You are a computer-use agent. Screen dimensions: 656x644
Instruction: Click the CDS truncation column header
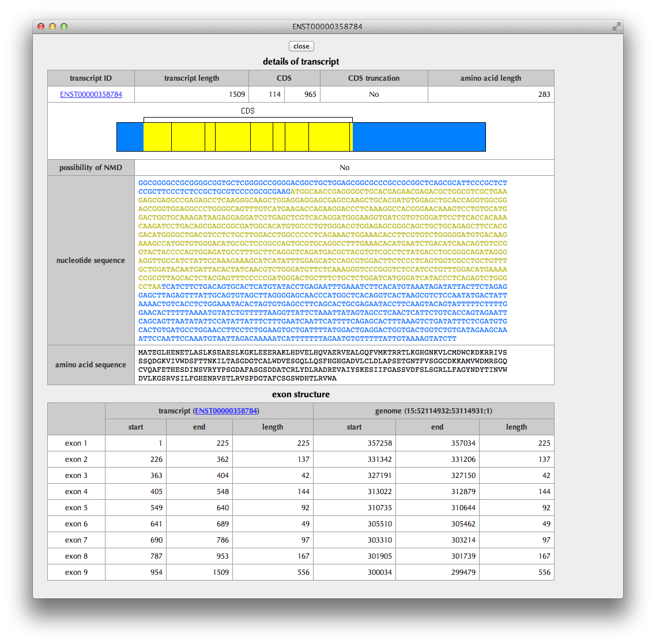pyautogui.click(x=374, y=78)
